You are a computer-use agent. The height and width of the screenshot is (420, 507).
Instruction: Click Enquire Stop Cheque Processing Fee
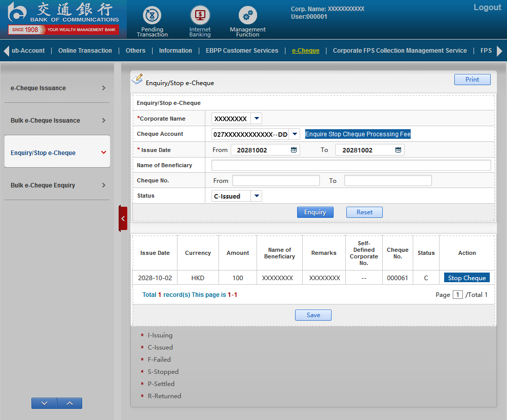click(x=358, y=134)
